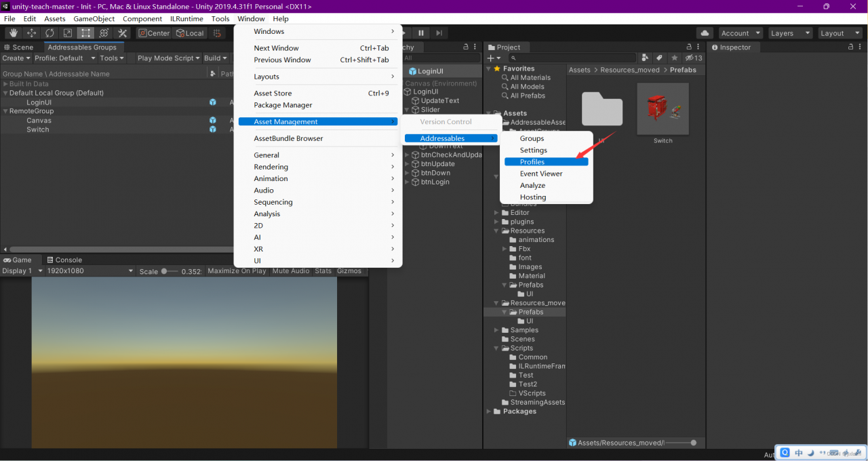Toggle Gizmos in Game view
Screen dimensions: 868x461
coord(349,271)
